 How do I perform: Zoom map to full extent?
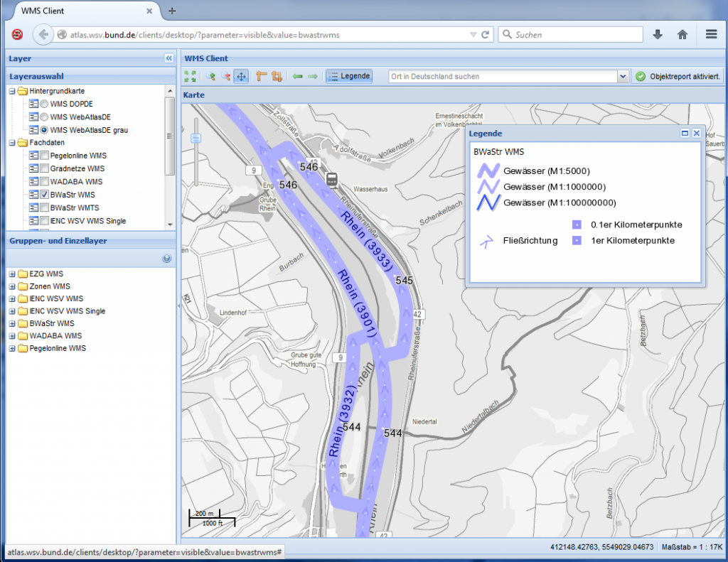click(x=190, y=76)
